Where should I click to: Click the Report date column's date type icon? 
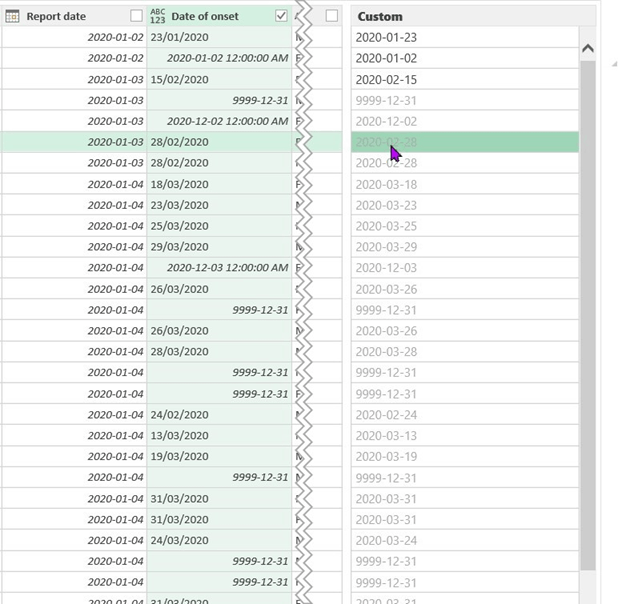12,16
